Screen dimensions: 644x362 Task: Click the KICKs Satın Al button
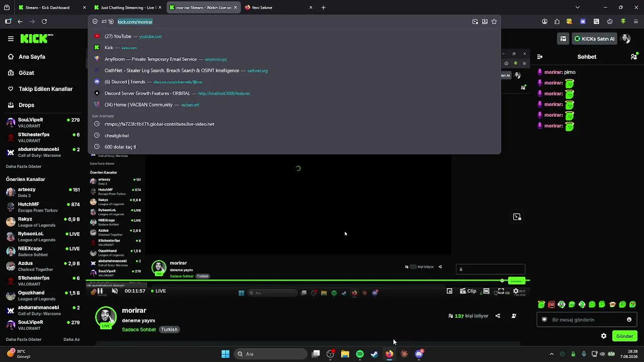pos(594,39)
